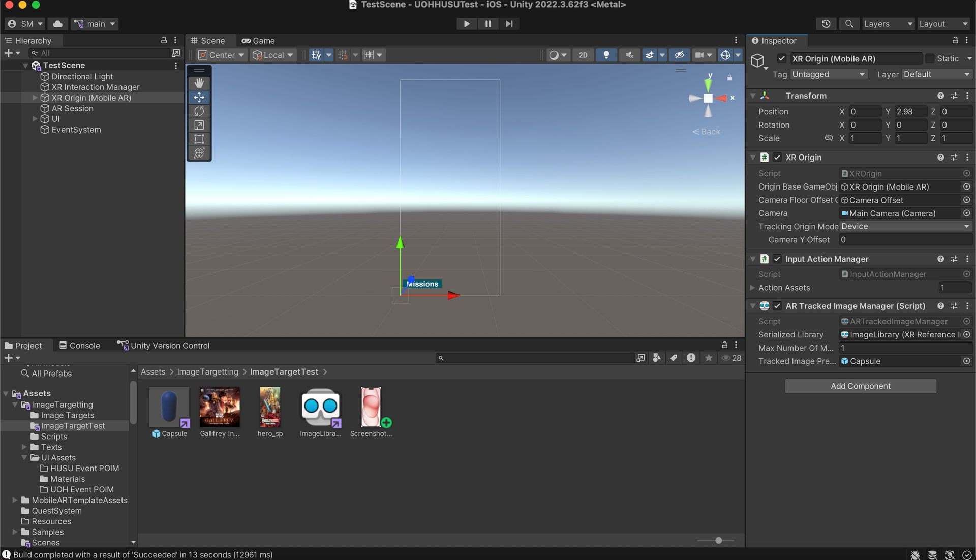
Task: Open global search from the top toolbar
Action: click(848, 24)
